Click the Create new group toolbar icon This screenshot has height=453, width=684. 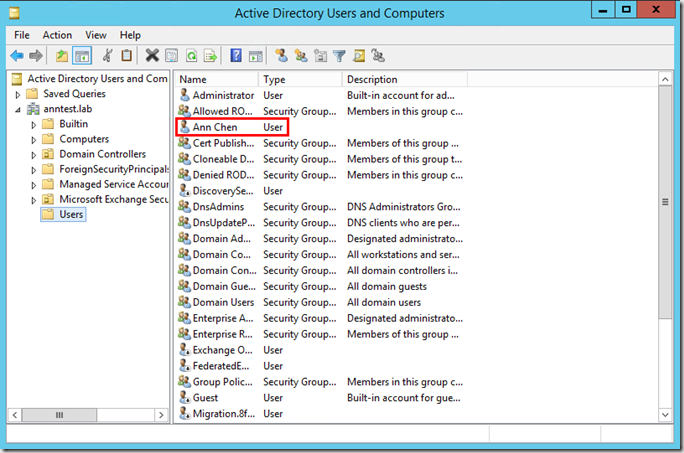(x=301, y=56)
